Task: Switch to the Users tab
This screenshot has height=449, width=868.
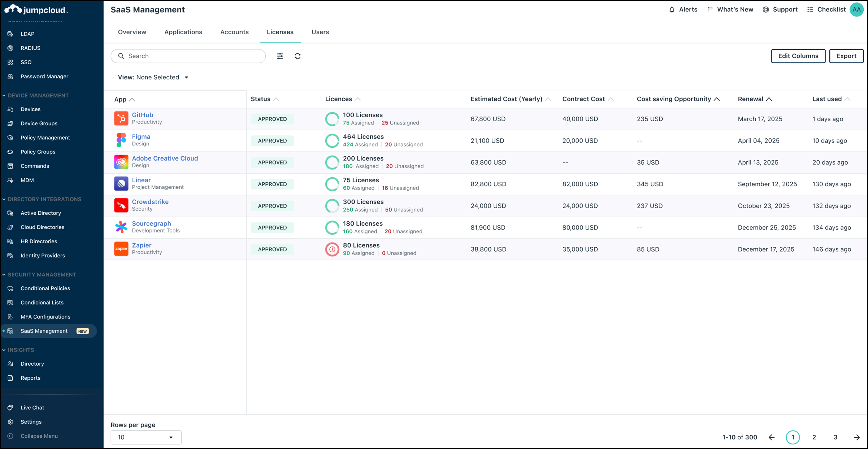Action: pos(320,32)
